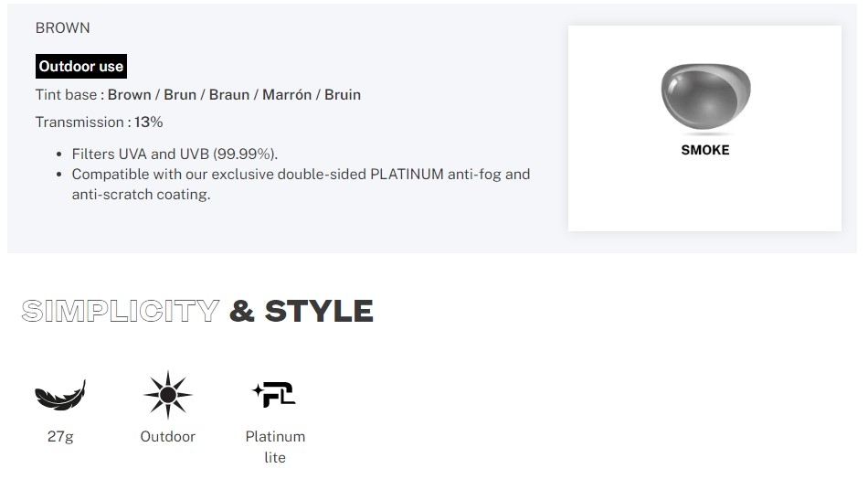Click the BROWN heading text
Viewport: 868px width, 479px height.
coord(62,27)
